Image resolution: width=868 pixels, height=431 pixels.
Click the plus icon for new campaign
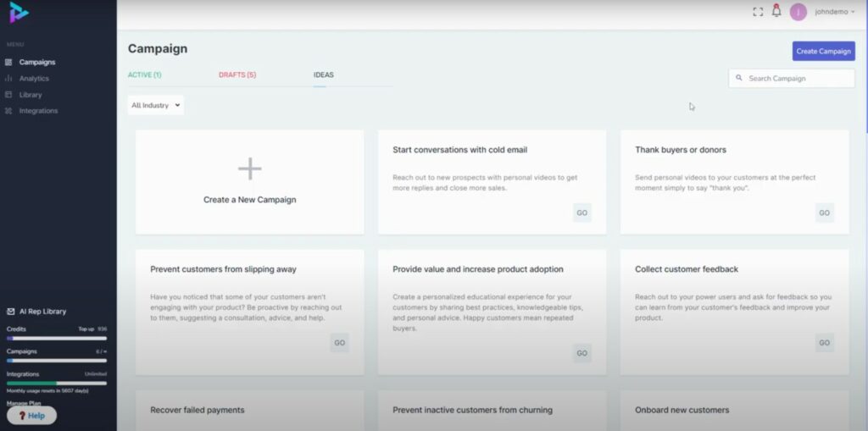pos(249,169)
